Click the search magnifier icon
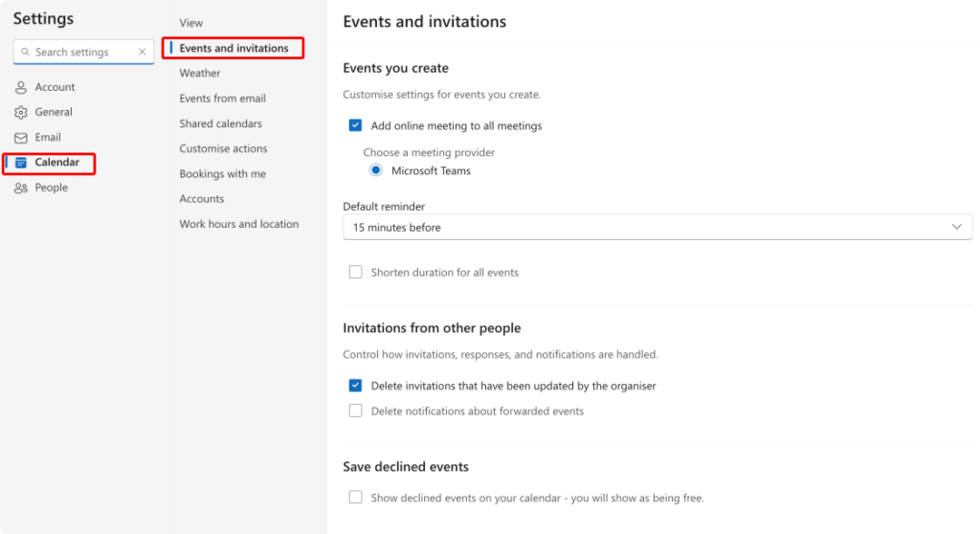Image resolution: width=980 pixels, height=534 pixels. coord(26,53)
